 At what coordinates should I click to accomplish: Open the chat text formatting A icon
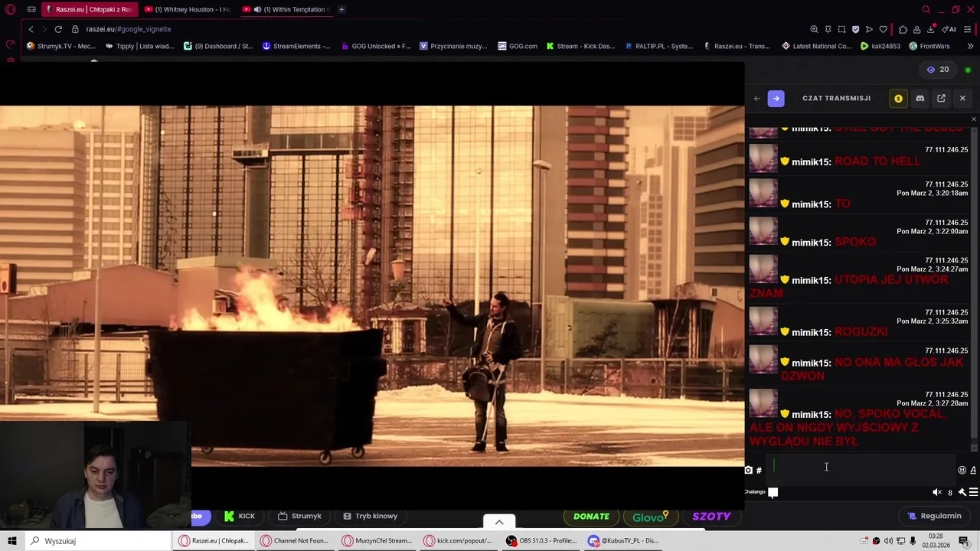pos(974,470)
